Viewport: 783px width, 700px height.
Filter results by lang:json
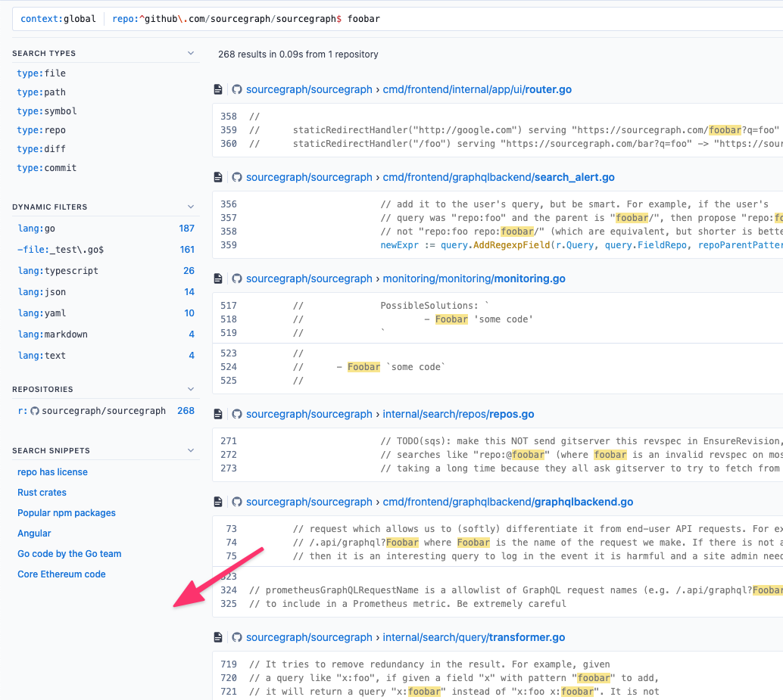pyautogui.click(x=106, y=292)
